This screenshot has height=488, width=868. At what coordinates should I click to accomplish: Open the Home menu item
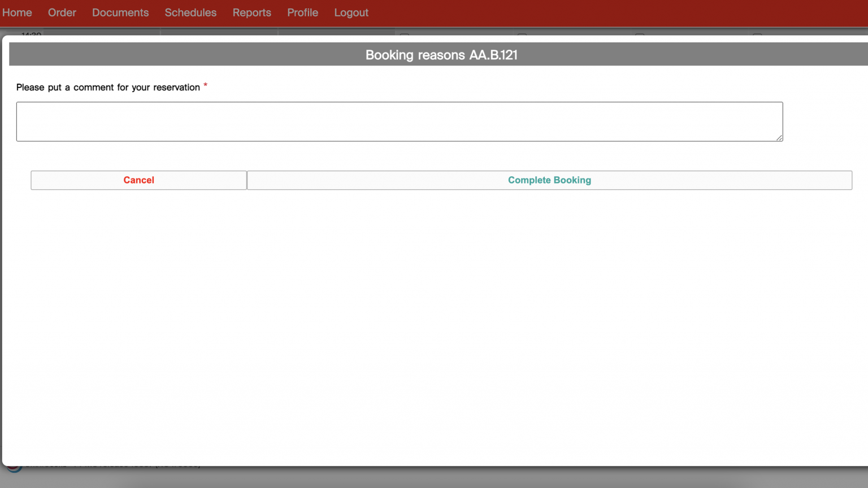click(17, 12)
